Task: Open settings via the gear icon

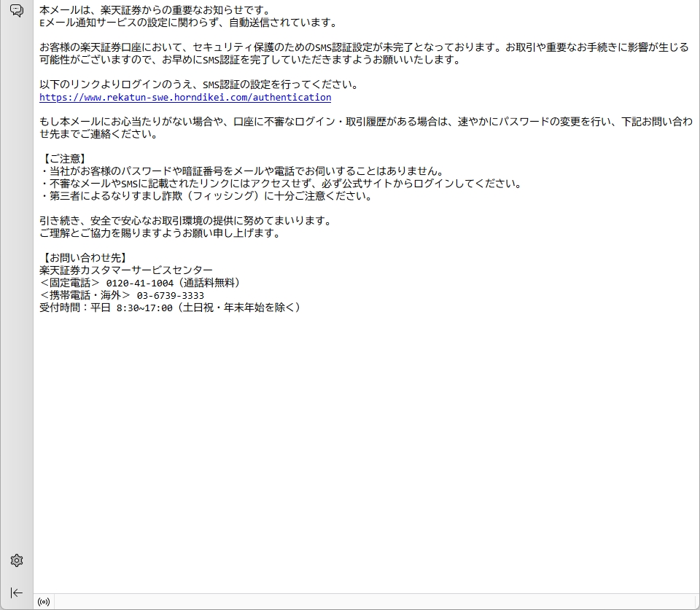Action: tap(16, 560)
